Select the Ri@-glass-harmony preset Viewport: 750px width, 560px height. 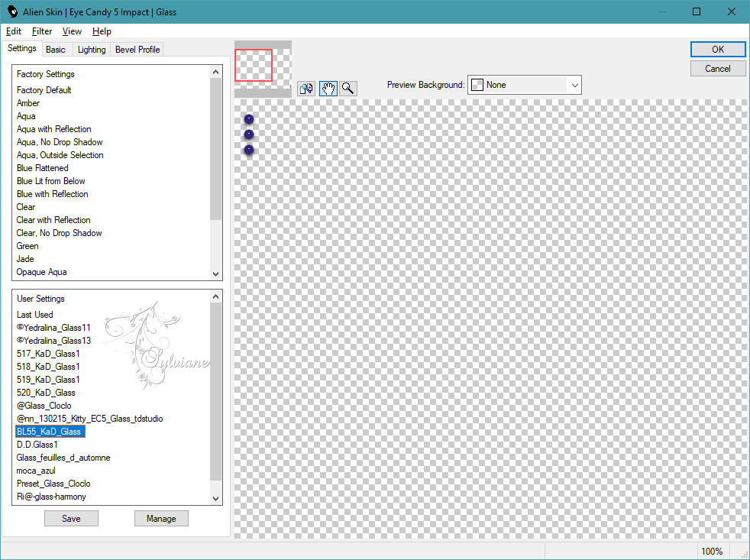tap(51, 497)
